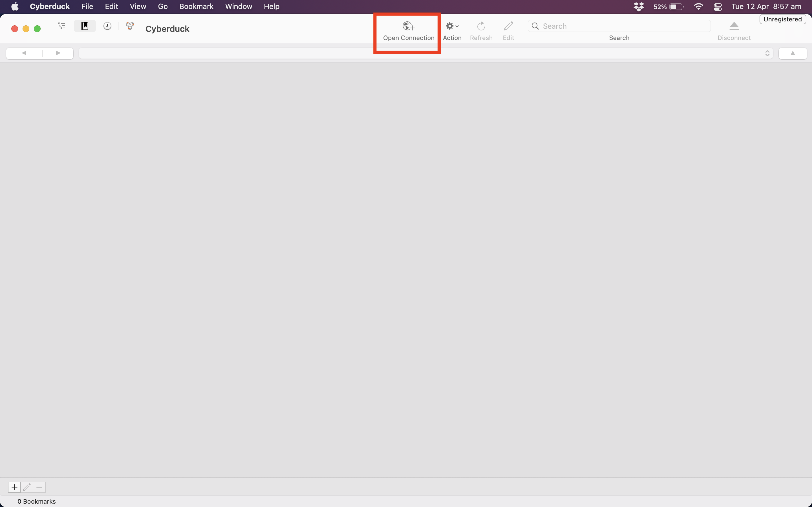Click the bookmarks panel toggle icon

(x=85, y=28)
